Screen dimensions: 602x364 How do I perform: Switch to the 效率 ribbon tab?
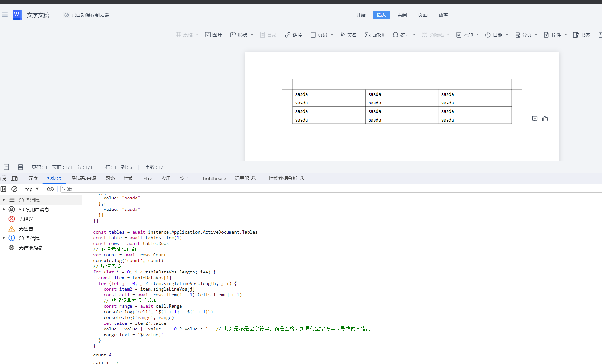443,15
